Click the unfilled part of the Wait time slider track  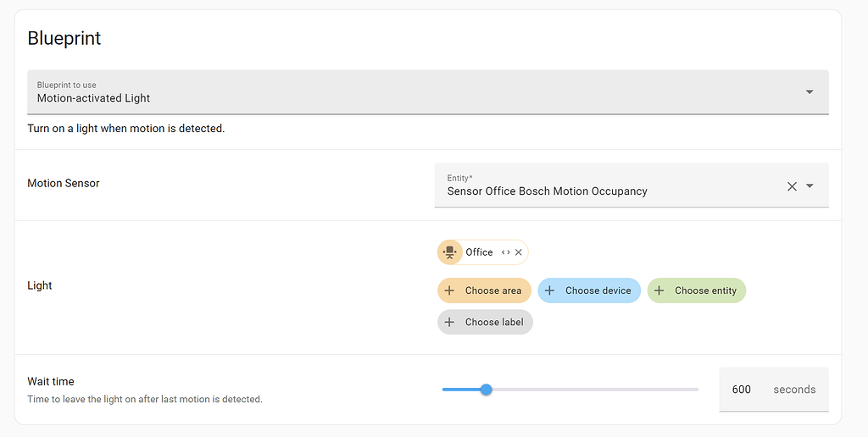593,390
